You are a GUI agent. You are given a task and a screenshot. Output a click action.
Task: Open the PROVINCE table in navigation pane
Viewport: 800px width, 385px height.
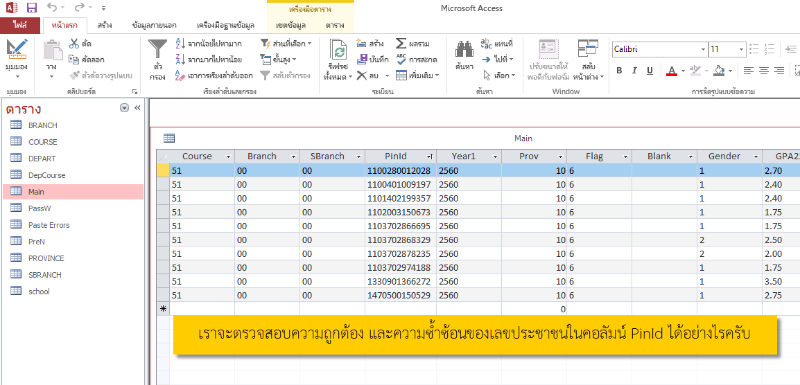point(46,258)
